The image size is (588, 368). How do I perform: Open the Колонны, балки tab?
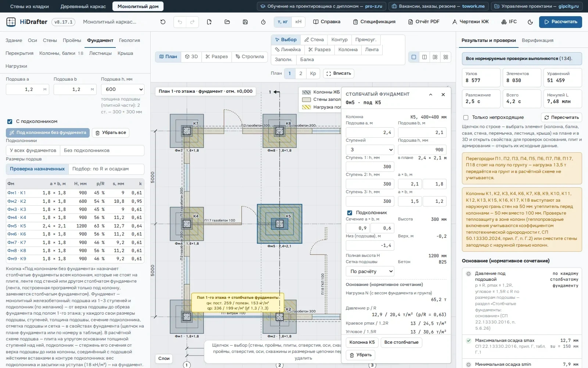(61, 53)
